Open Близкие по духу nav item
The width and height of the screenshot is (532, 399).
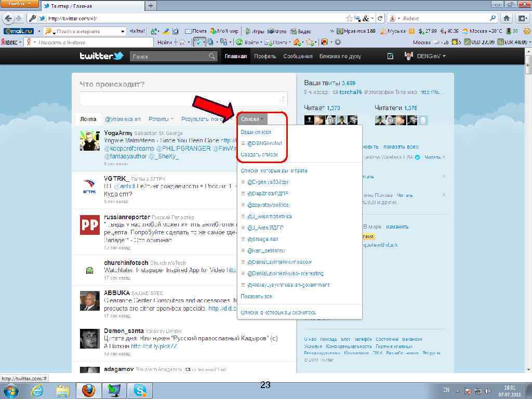(x=340, y=56)
